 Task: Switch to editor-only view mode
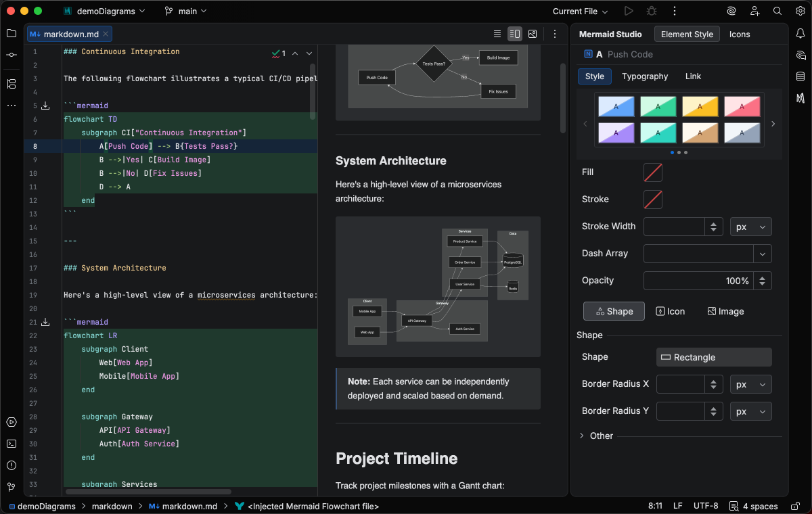pyautogui.click(x=497, y=34)
